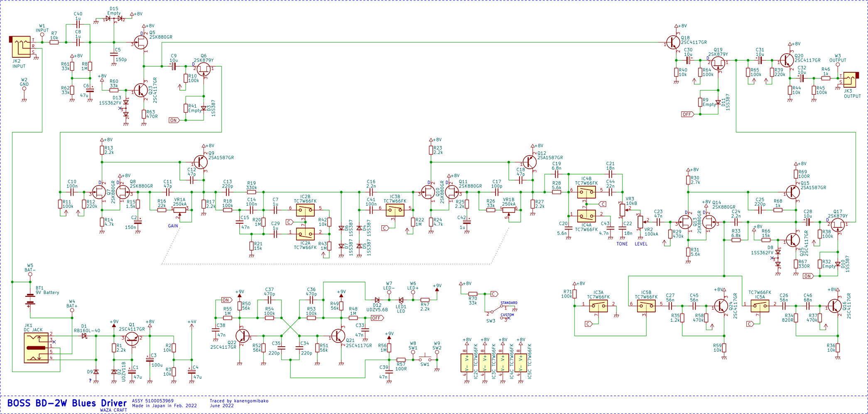Click the Q5 2SK880GR JFET symbol
The image size is (868, 414).
pyautogui.click(x=142, y=42)
